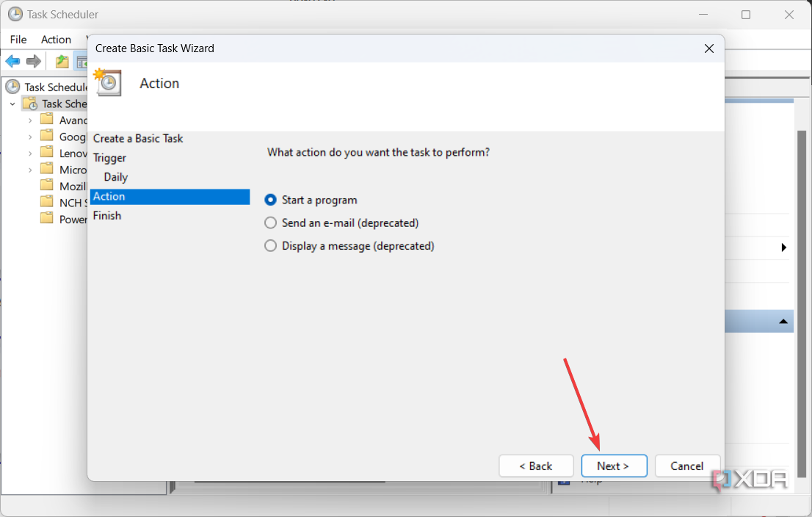Click the forward navigation arrow in the toolbar
The height and width of the screenshot is (517, 812).
click(34, 61)
